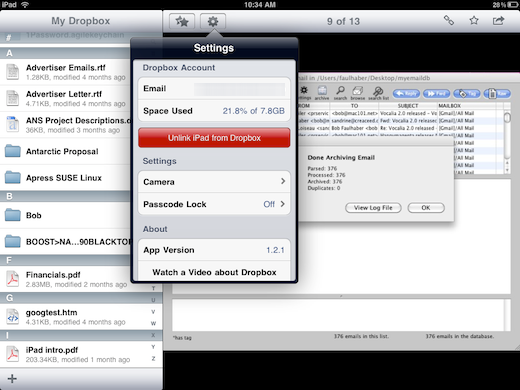
Task: Open the Bob folder
Action: point(65,215)
